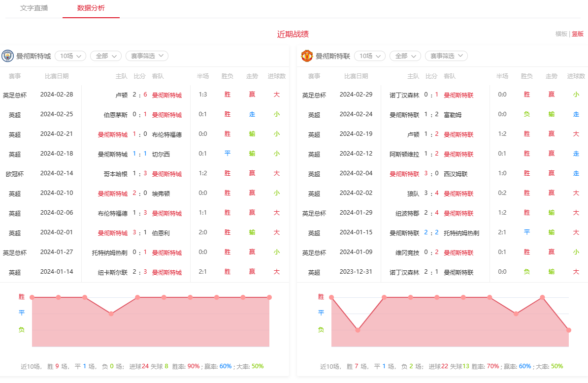Image resolution: width=588 pixels, height=383 pixels.
Task: Click team name 曼彻斯特城 in the header
Action: point(33,56)
